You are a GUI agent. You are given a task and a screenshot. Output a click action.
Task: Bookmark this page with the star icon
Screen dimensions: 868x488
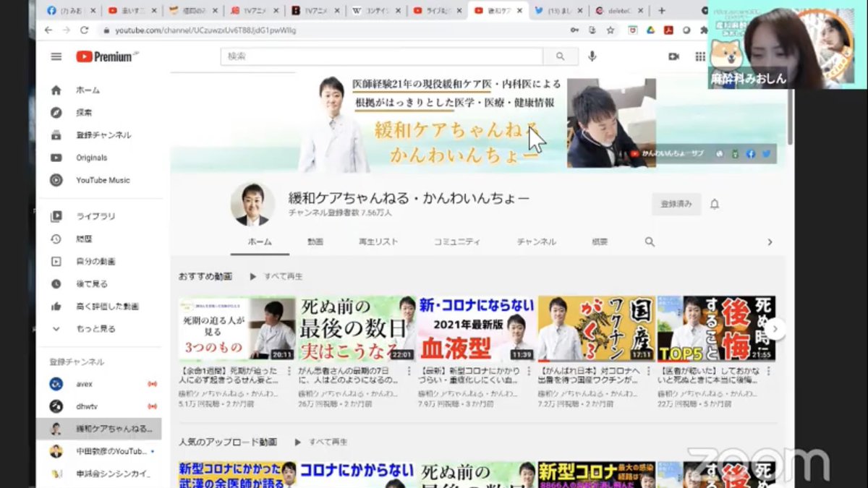click(610, 30)
